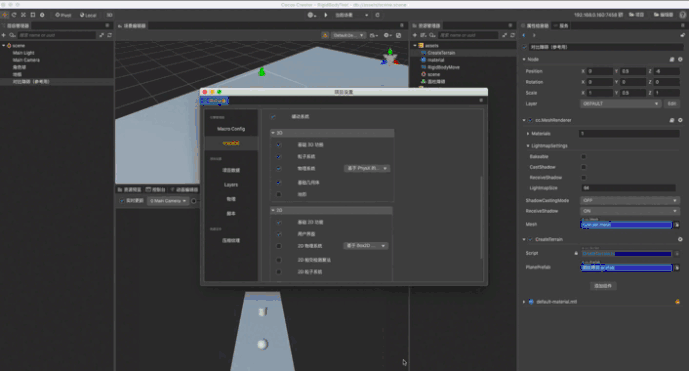
Task: Click the play preview button
Action: (326, 15)
